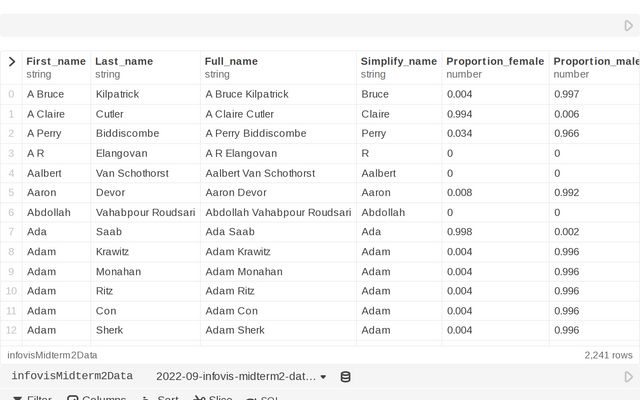Open the 2022-09-infovis-midterm2 data source dropdown

point(241,377)
